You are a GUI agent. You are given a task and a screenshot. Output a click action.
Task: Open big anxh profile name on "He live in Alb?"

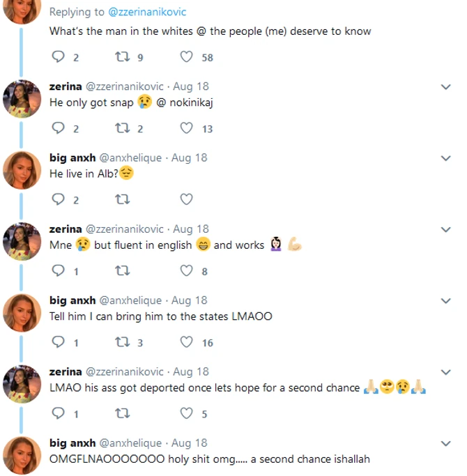[x=72, y=158]
